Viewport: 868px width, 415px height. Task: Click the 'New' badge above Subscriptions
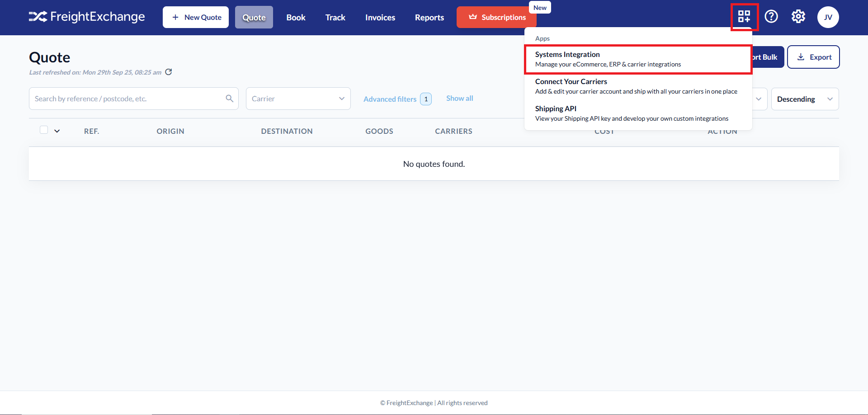pyautogui.click(x=540, y=8)
